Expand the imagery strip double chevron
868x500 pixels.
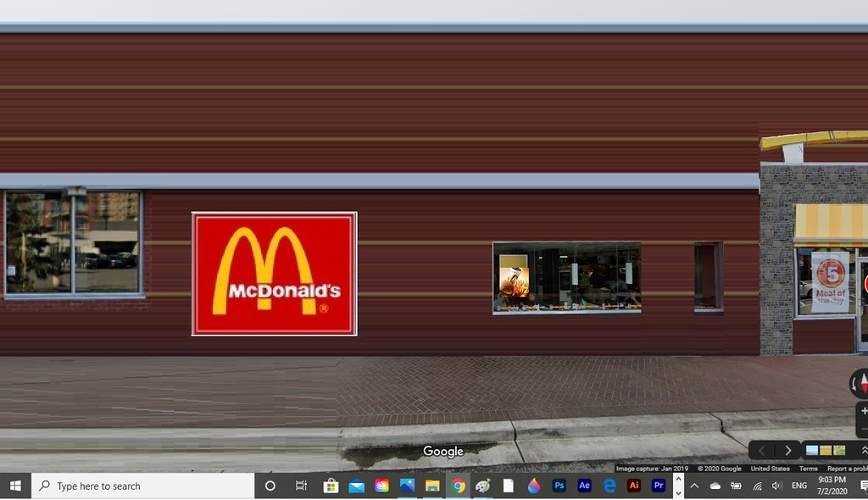[863, 450]
